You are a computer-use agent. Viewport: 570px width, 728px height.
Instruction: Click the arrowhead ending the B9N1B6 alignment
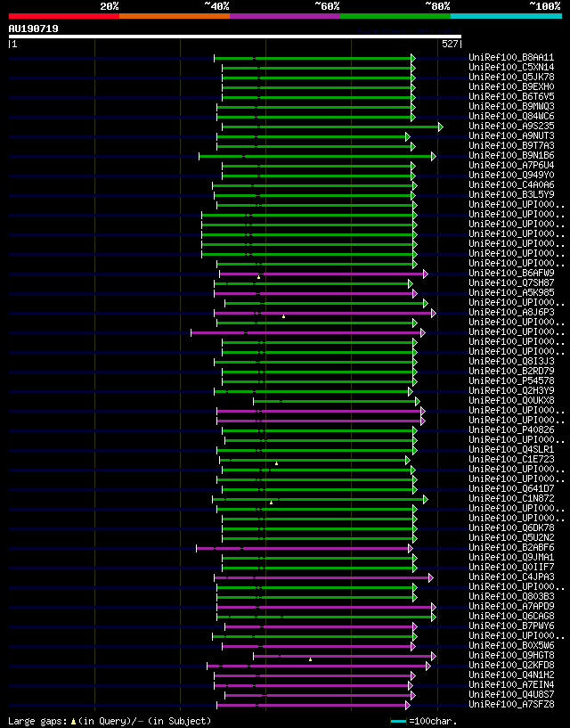pyautogui.click(x=434, y=156)
